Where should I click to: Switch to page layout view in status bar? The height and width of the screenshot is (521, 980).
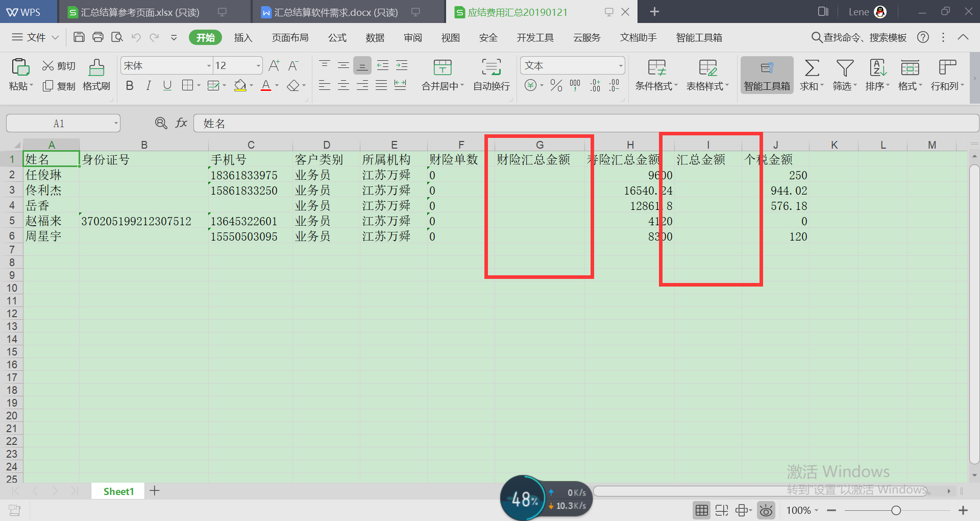[722, 510]
